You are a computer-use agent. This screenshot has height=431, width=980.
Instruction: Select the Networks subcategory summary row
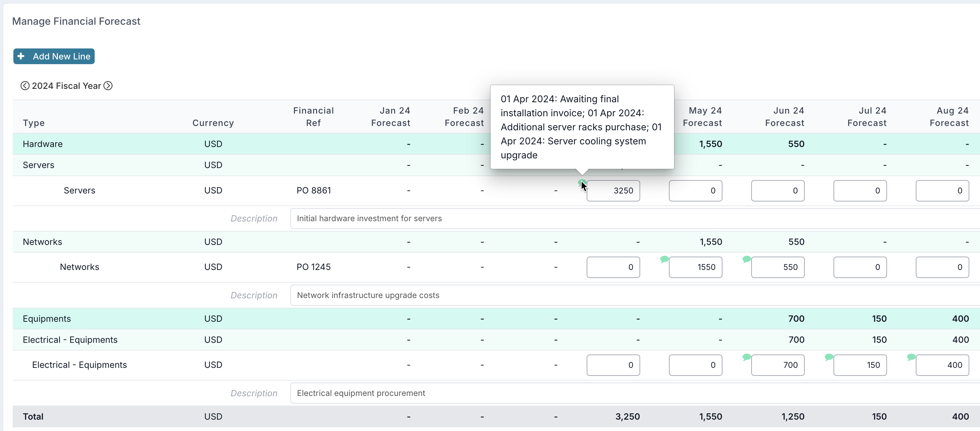coord(496,242)
